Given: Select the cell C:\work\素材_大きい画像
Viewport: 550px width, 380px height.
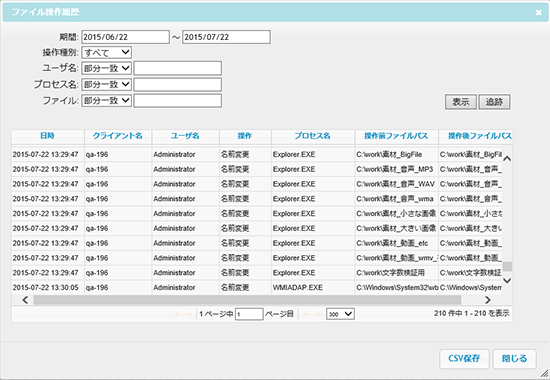Looking at the screenshot, I should point(396,228).
